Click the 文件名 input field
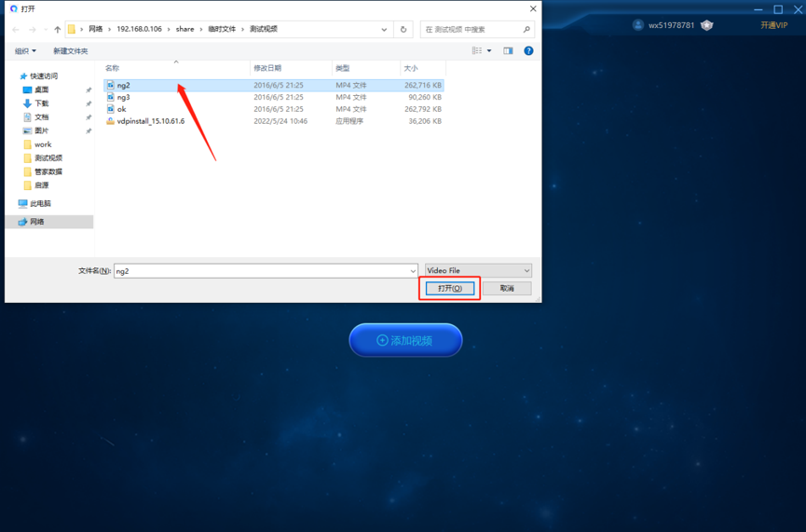 [x=266, y=271]
